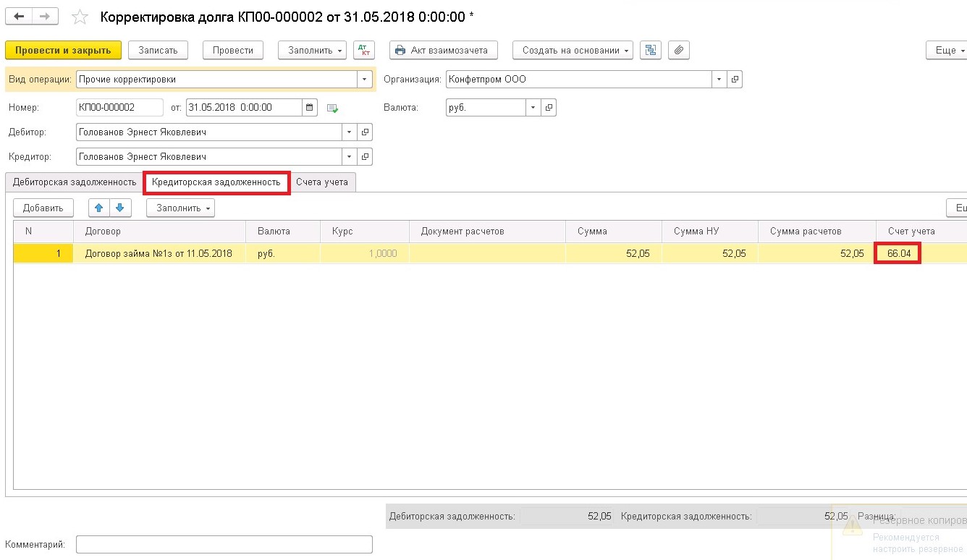Open the calendar picker for date
The height and width of the screenshot is (560, 967).
coord(310,107)
